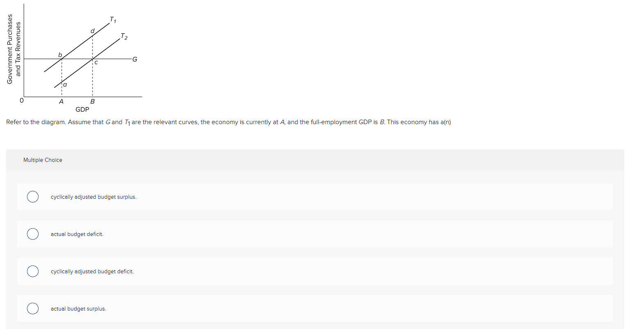Select the radio button for cyclically adjusted budget surplus
This screenshot has width=644, height=329.
(x=33, y=197)
